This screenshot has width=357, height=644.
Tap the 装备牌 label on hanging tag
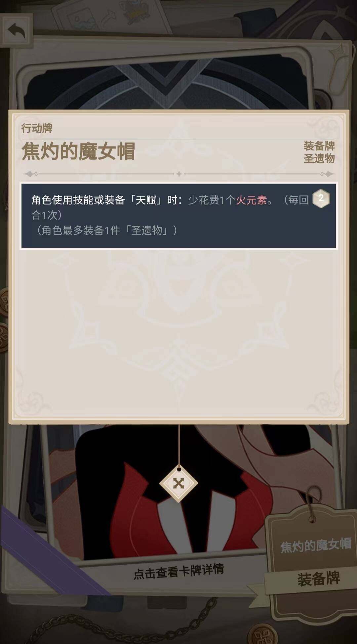coord(318,579)
